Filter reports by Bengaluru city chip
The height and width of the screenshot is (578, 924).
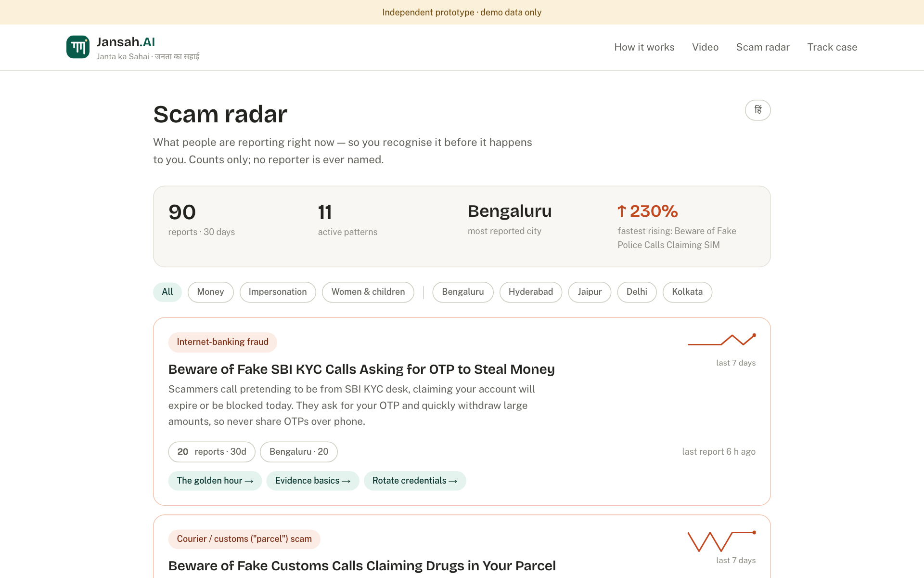463,292
